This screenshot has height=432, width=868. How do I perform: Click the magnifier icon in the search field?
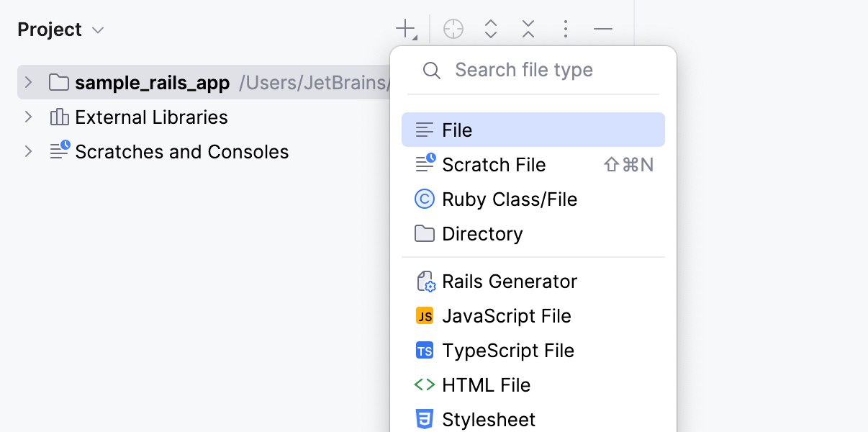coord(431,70)
